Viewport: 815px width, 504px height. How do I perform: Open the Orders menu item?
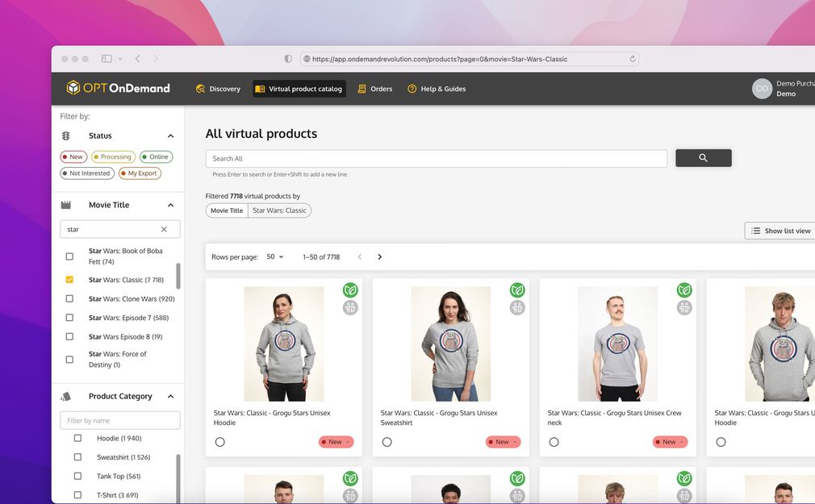374,89
